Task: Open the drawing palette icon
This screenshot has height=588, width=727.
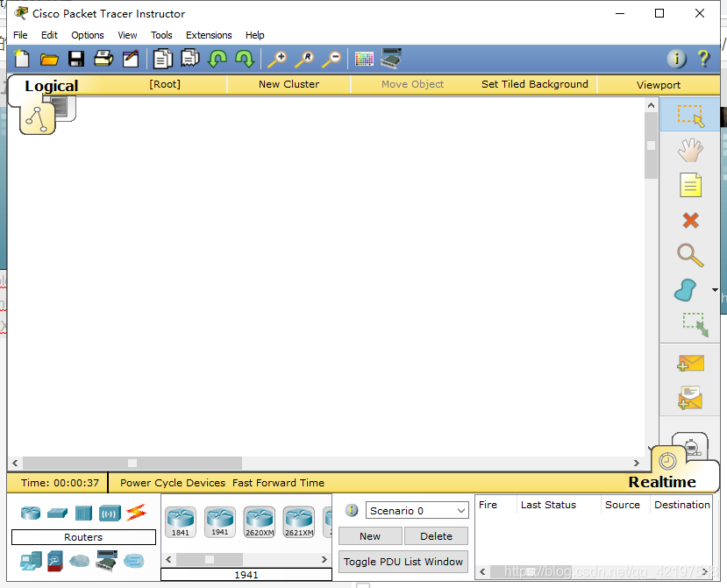Action: [364, 59]
